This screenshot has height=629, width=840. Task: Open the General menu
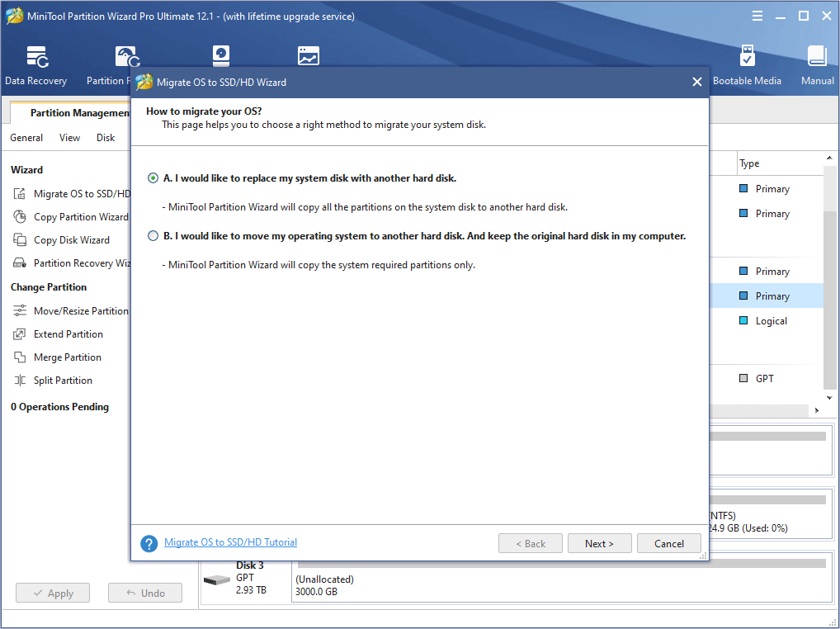tap(26, 138)
